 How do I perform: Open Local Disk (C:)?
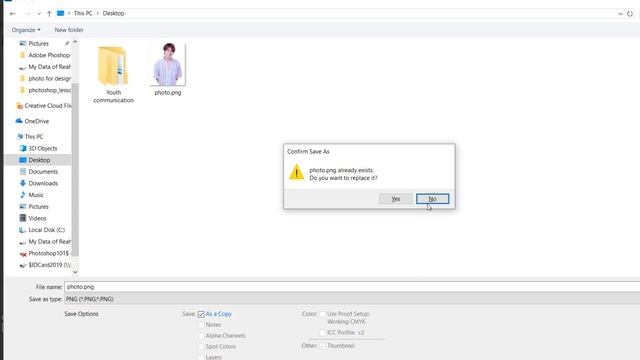tap(46, 230)
